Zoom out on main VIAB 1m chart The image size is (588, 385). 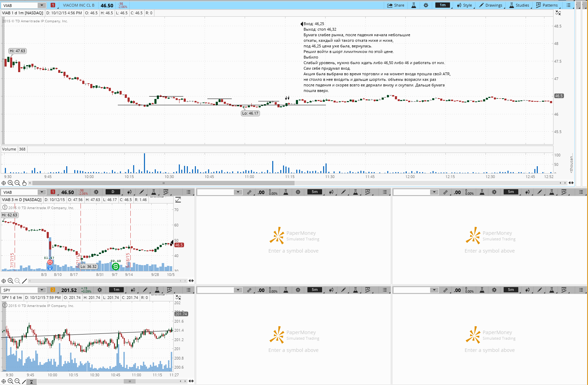coord(17,183)
